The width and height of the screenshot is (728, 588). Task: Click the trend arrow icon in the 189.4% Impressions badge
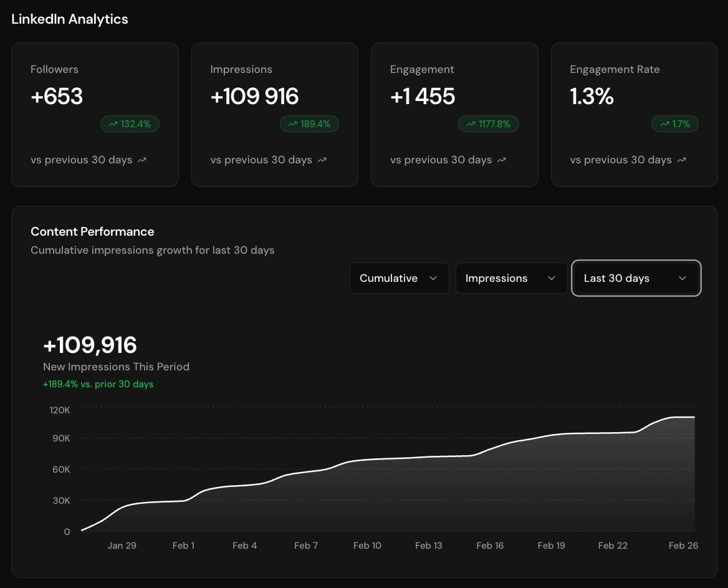tap(292, 123)
